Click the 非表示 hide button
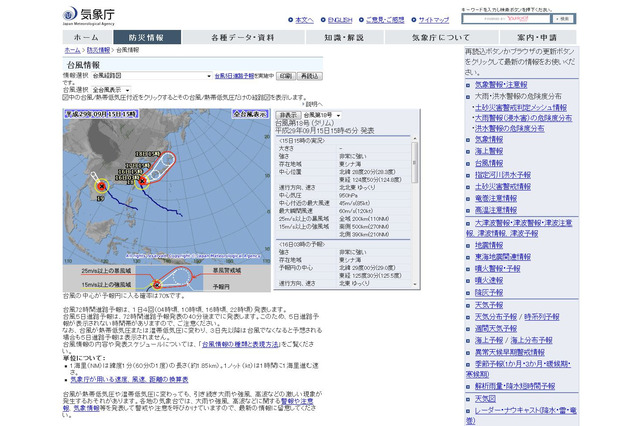This screenshot has width=640, height=426. click(288, 115)
